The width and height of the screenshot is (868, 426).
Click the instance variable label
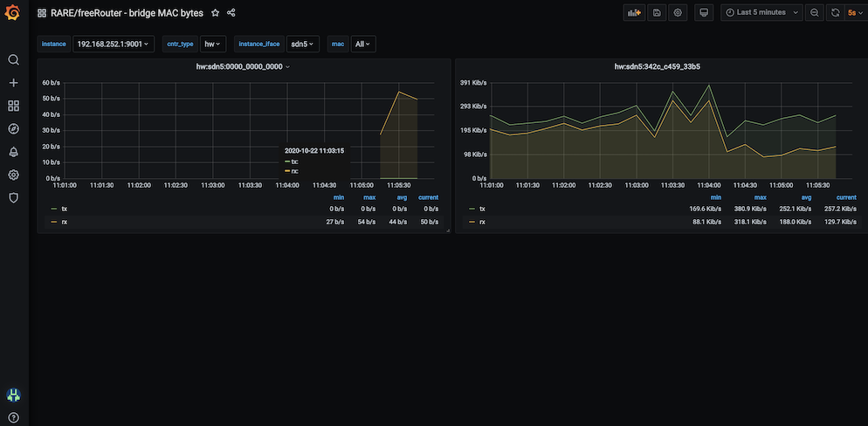click(x=53, y=44)
